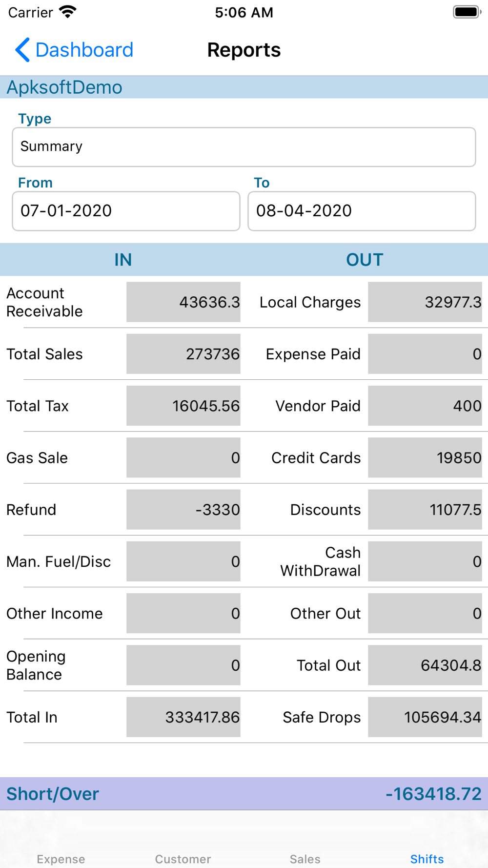The height and width of the screenshot is (868, 488).
Task: Switch to the Customer tab
Action: coord(183,859)
